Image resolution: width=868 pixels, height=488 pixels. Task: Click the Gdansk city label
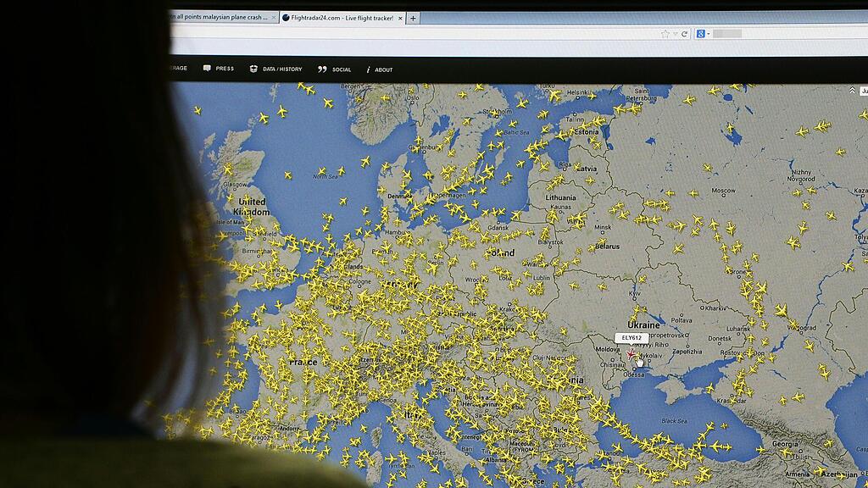(x=498, y=227)
